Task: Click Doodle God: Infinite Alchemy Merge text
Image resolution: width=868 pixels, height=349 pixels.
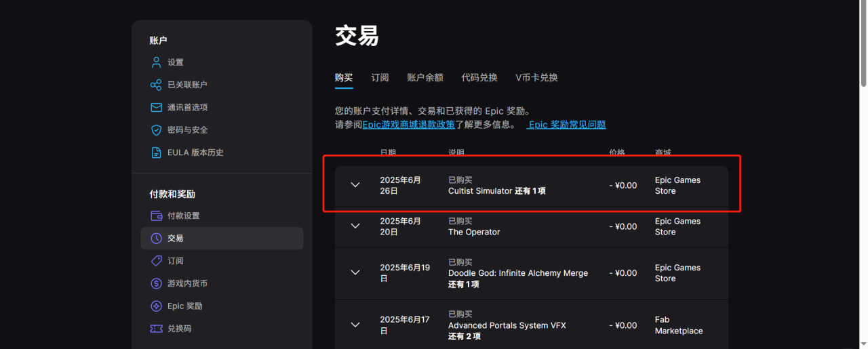Action: pos(518,273)
